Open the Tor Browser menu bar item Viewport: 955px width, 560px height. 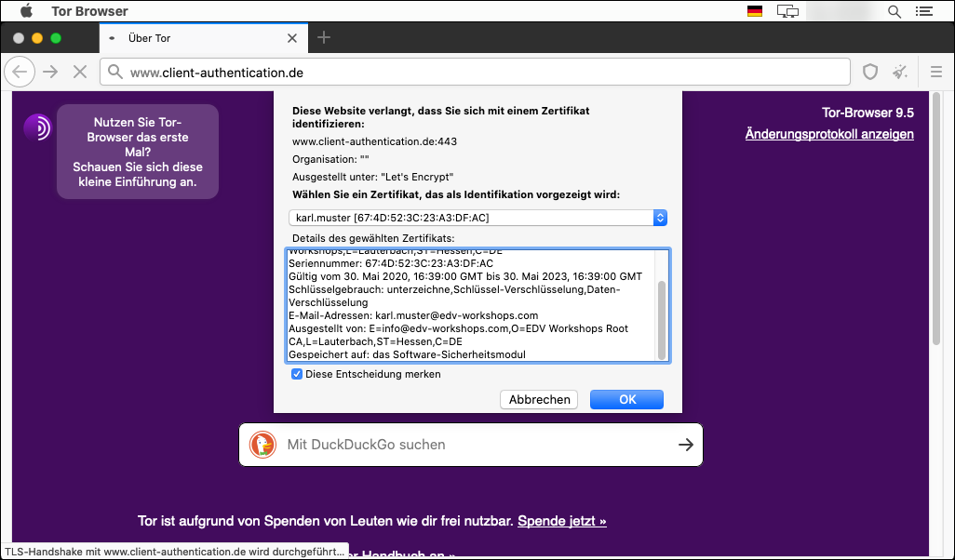[89, 11]
